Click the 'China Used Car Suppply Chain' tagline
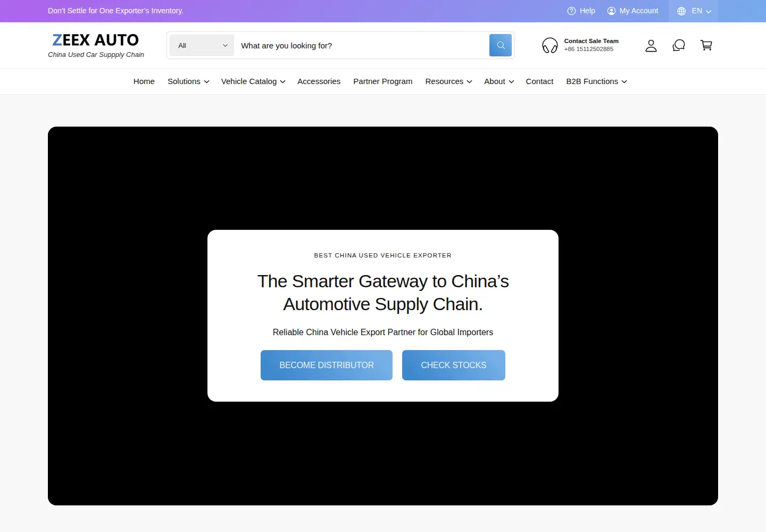 96,55
